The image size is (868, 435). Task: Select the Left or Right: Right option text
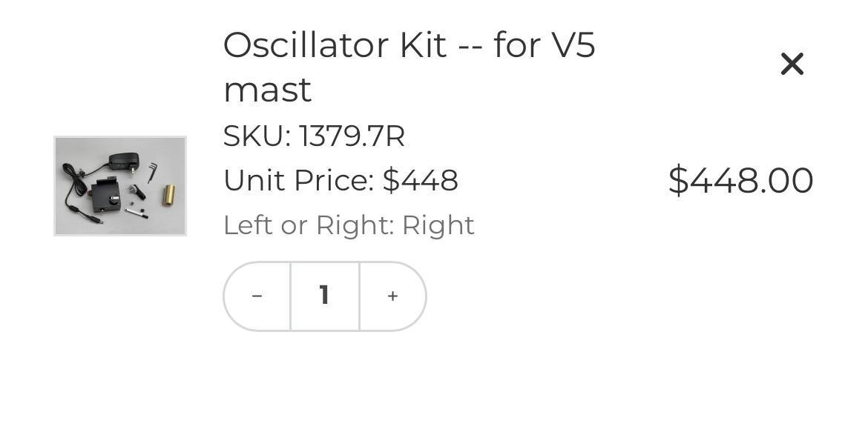tap(349, 225)
